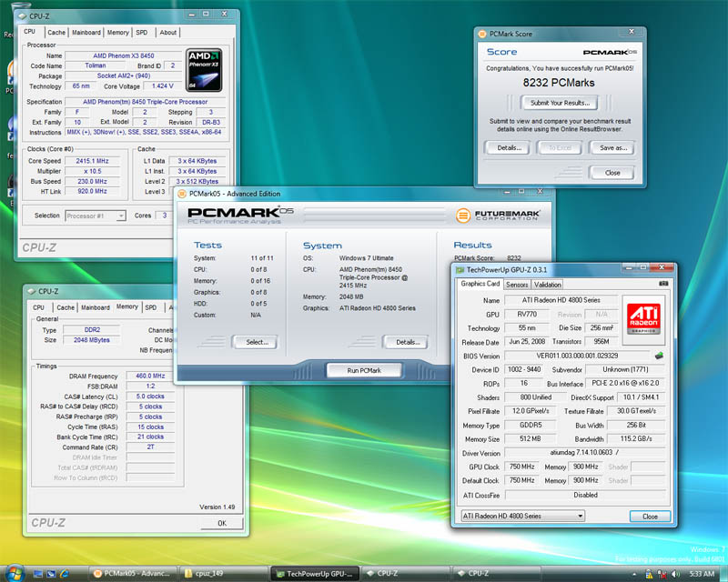Click Select button under Tests in PCMark05
The image size is (728, 582).
tap(257, 342)
